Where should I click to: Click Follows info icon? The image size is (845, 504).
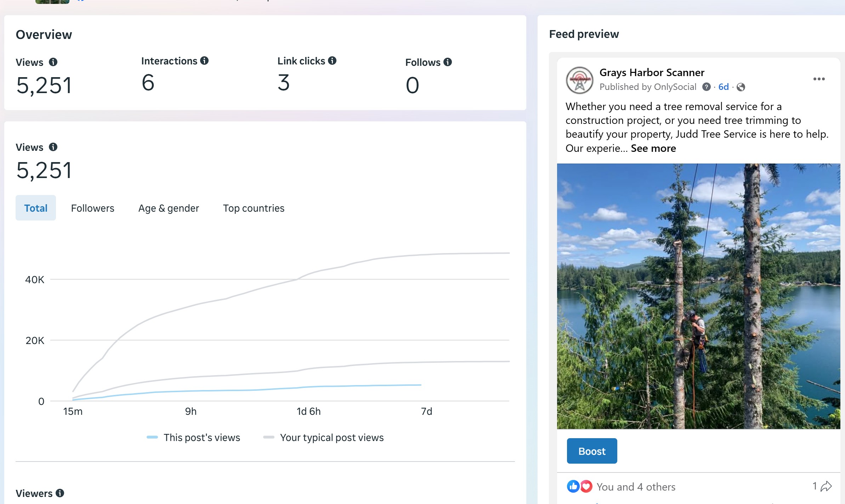coord(448,62)
